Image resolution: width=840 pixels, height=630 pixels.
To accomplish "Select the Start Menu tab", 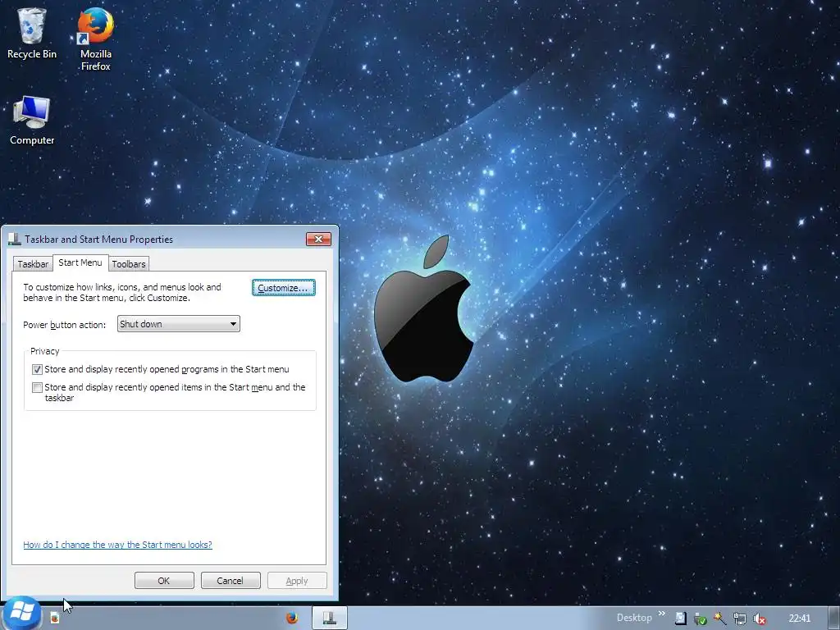I will click(80, 262).
